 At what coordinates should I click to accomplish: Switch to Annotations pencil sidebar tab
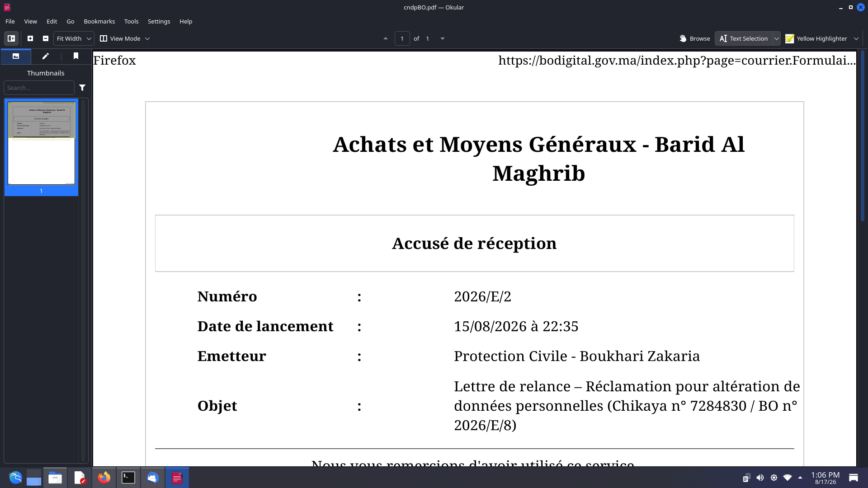tap(46, 56)
